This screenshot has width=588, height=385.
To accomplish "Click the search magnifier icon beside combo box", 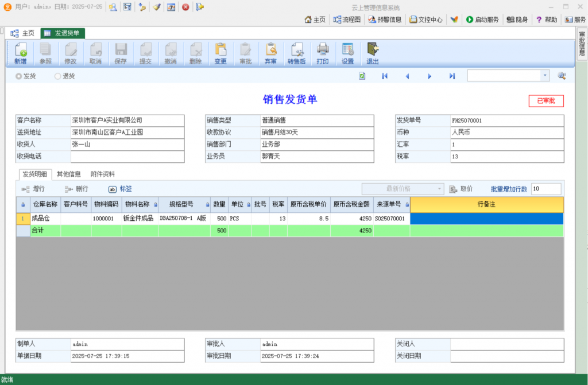I will [562, 76].
